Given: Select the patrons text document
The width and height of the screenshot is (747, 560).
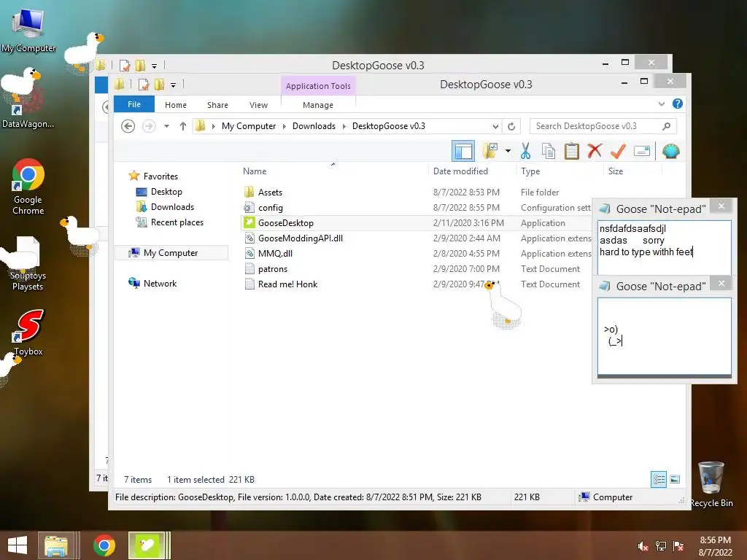Looking at the screenshot, I should click(x=273, y=269).
